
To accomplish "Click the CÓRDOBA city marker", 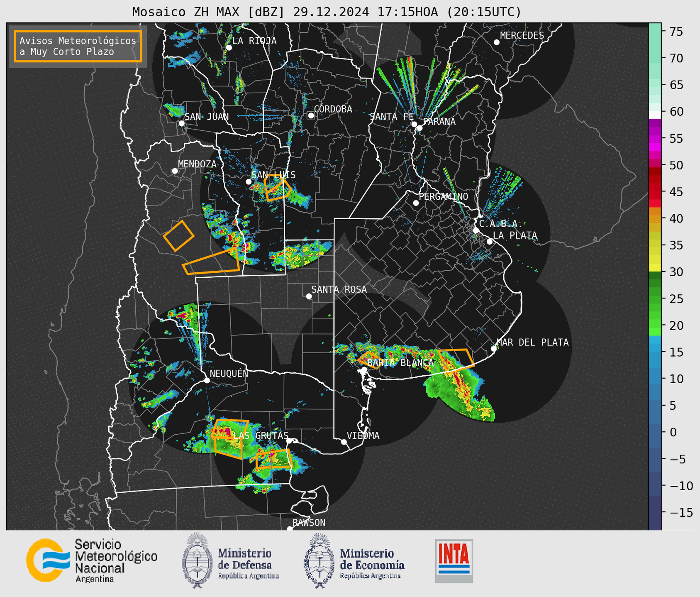I will 311,115.
